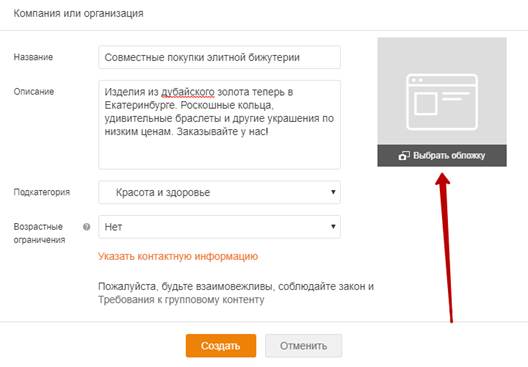The image size is (528, 367).
Task: Click the underlined word дубайского
Action: point(188,92)
